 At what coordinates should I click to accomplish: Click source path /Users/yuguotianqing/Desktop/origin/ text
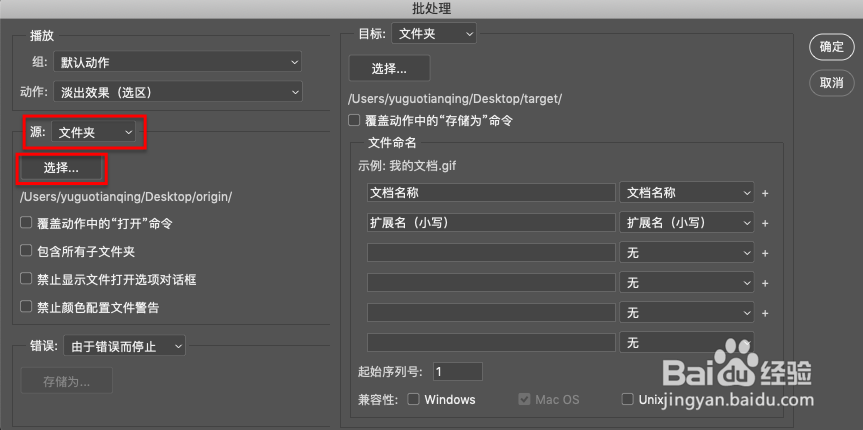pyautogui.click(x=126, y=197)
